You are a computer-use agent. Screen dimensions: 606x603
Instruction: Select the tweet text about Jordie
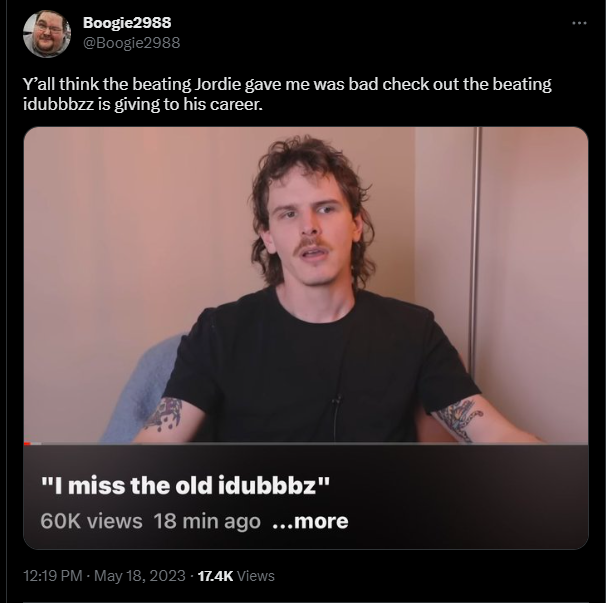click(x=287, y=94)
